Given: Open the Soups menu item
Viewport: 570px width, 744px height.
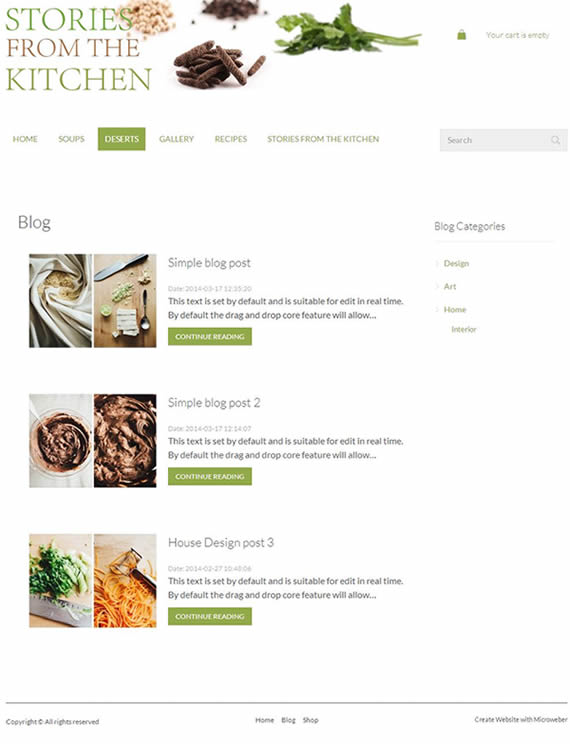Looking at the screenshot, I should tap(71, 139).
